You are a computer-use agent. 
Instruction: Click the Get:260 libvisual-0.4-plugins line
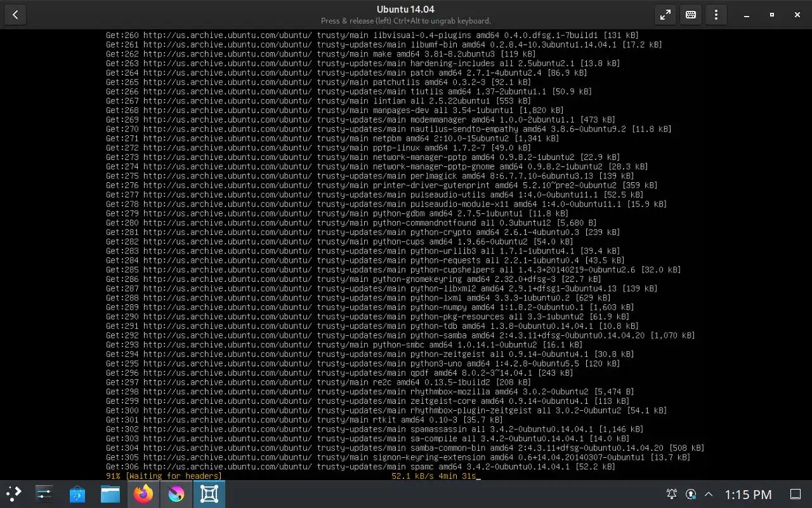tap(372, 36)
